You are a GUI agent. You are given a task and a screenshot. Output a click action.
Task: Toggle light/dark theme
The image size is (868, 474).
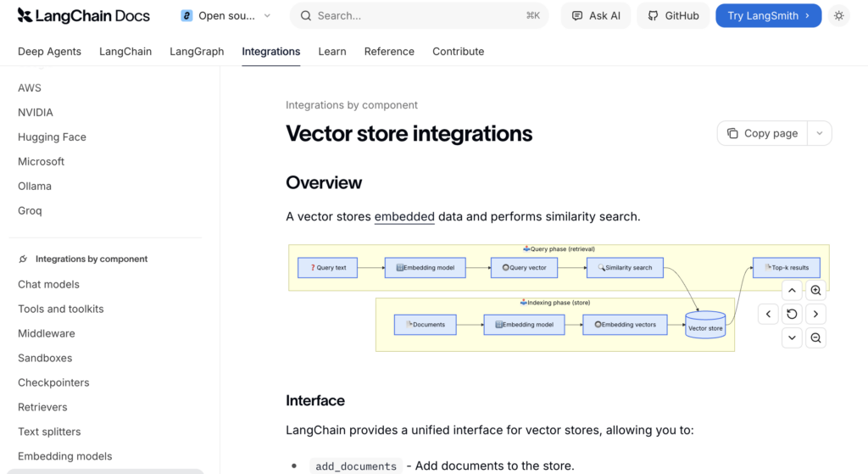click(x=838, y=15)
